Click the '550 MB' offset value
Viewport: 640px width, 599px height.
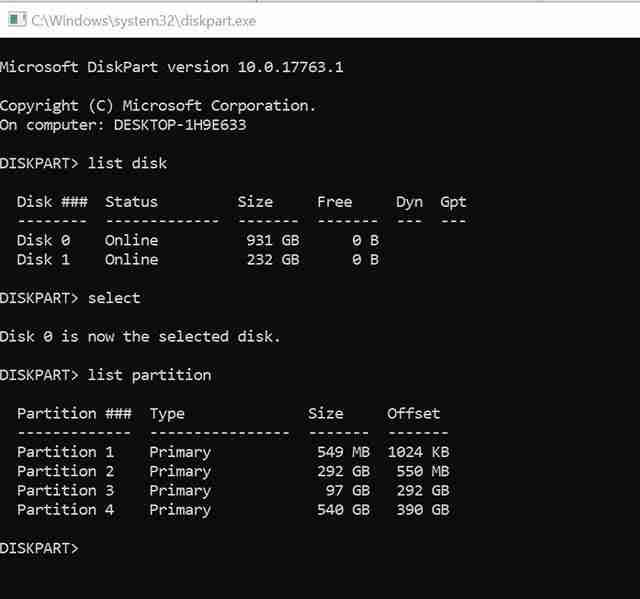click(x=423, y=471)
